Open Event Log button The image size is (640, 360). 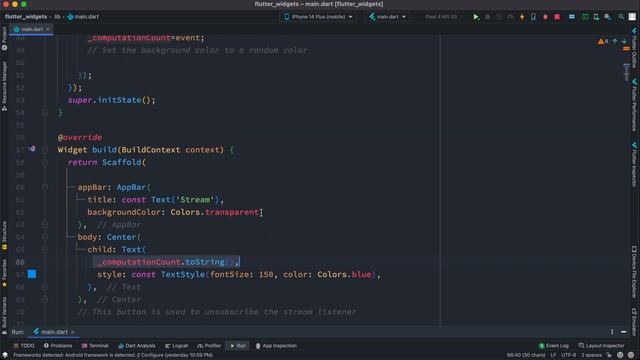point(553,346)
